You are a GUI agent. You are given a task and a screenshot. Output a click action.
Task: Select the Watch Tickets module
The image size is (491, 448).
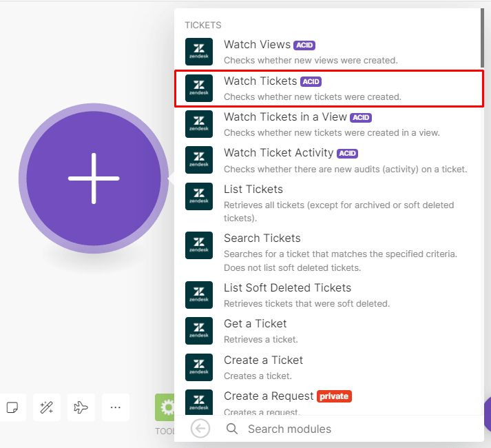click(328, 88)
